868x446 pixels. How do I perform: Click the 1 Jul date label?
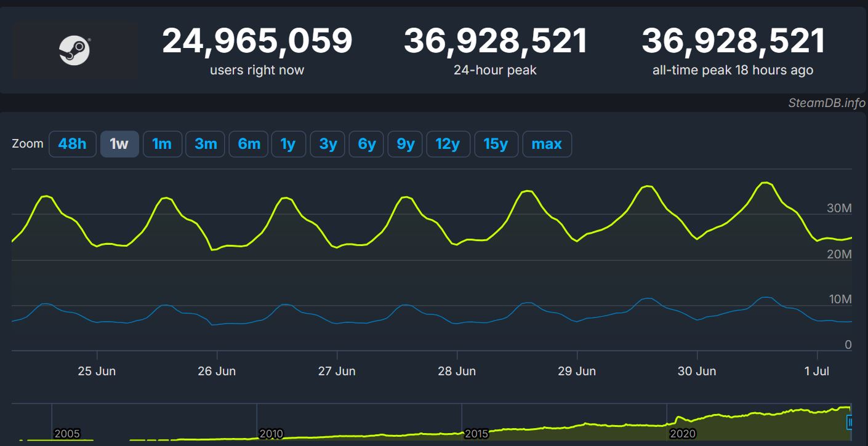pyautogui.click(x=818, y=371)
